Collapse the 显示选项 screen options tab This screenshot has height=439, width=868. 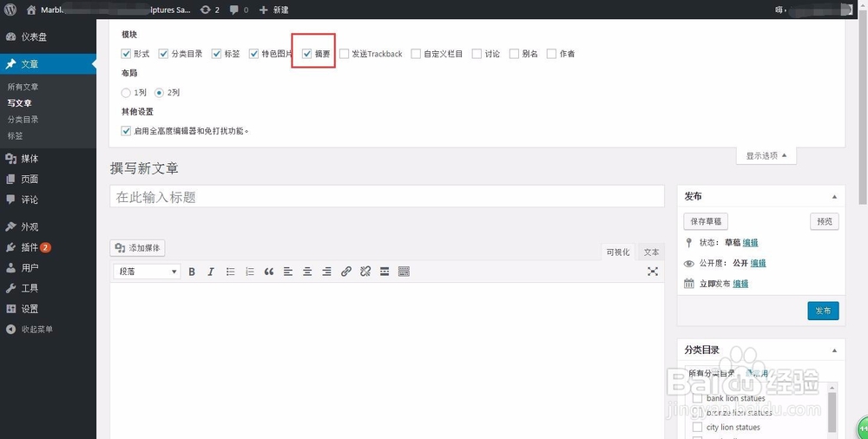(766, 156)
